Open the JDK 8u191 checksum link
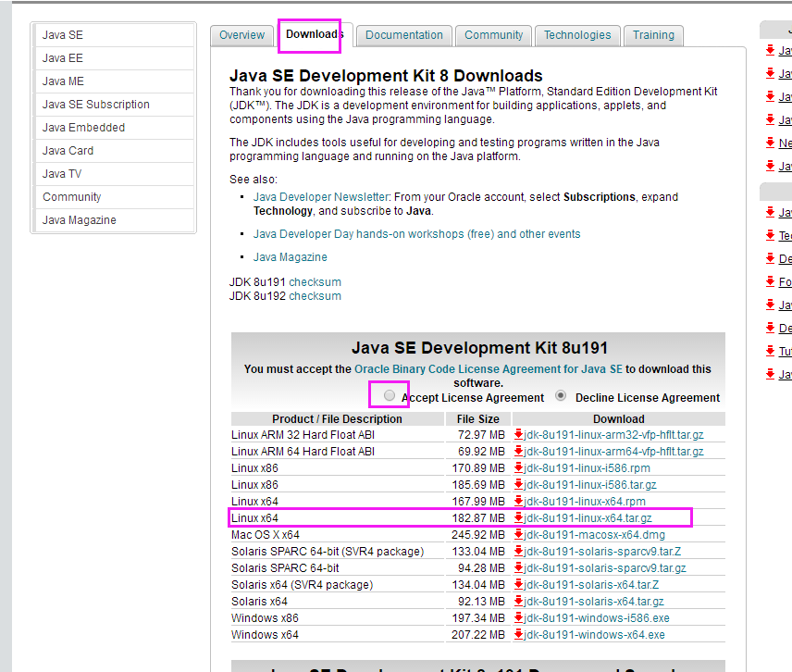Image resolution: width=792 pixels, height=672 pixels. click(316, 282)
